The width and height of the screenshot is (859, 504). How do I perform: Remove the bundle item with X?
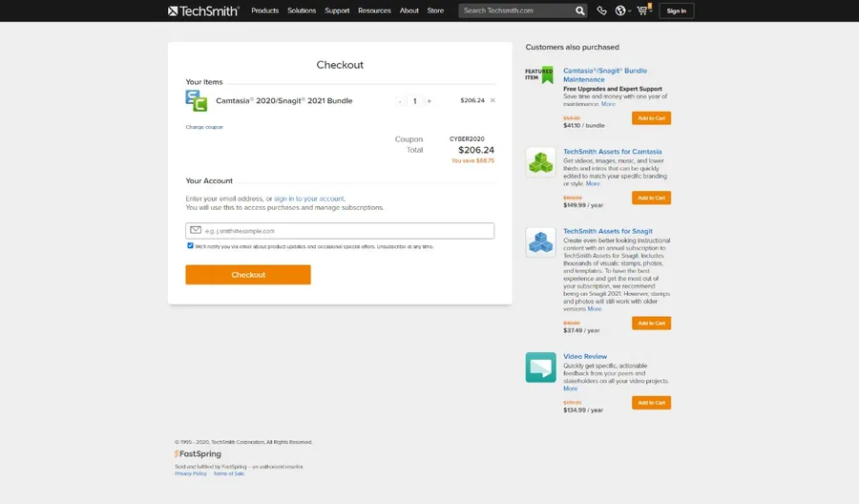tap(492, 100)
